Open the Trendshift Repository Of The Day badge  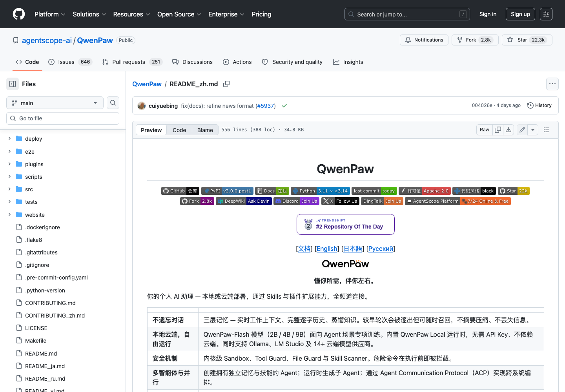(x=346, y=224)
